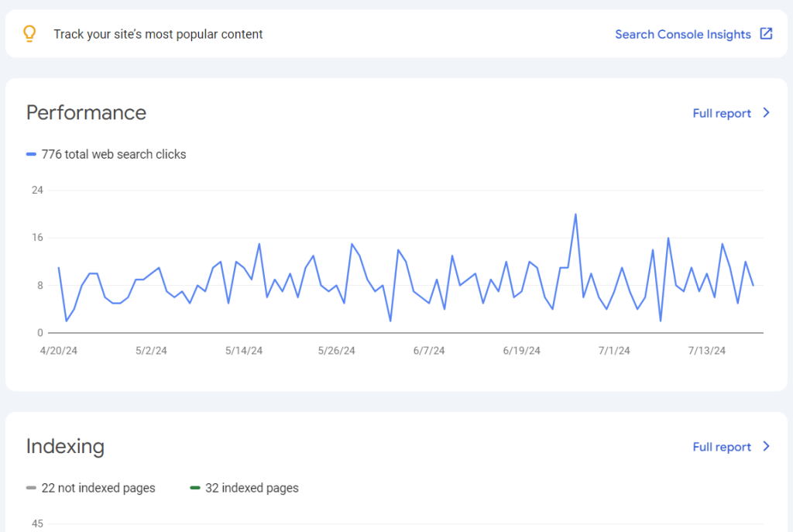Select the 776 total web search clicks label
Screen dimensions: 793x532
[x=113, y=154]
